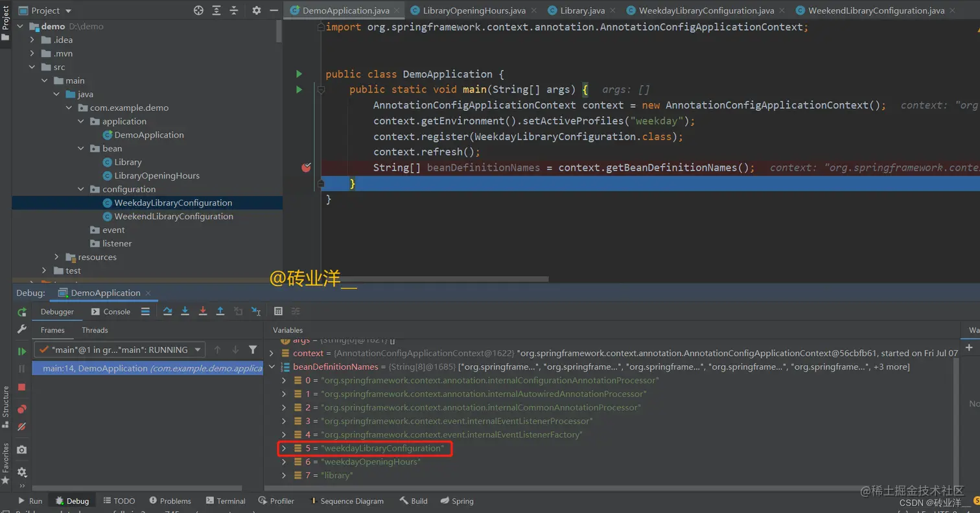This screenshot has width=980, height=513.
Task: Click Force Step Into red arrow icon
Action: point(202,311)
